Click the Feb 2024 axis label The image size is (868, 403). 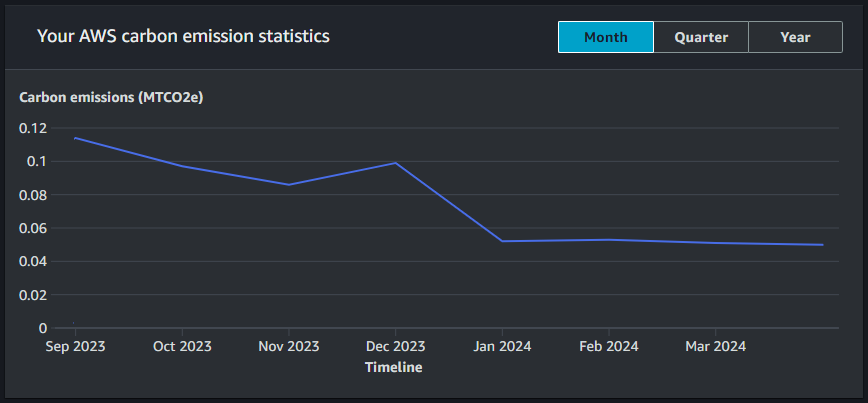(609, 347)
